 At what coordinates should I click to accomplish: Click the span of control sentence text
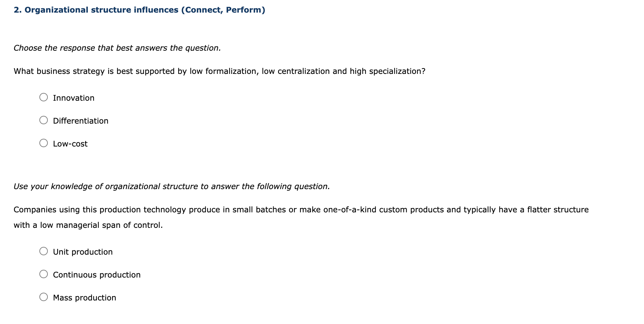point(88,225)
